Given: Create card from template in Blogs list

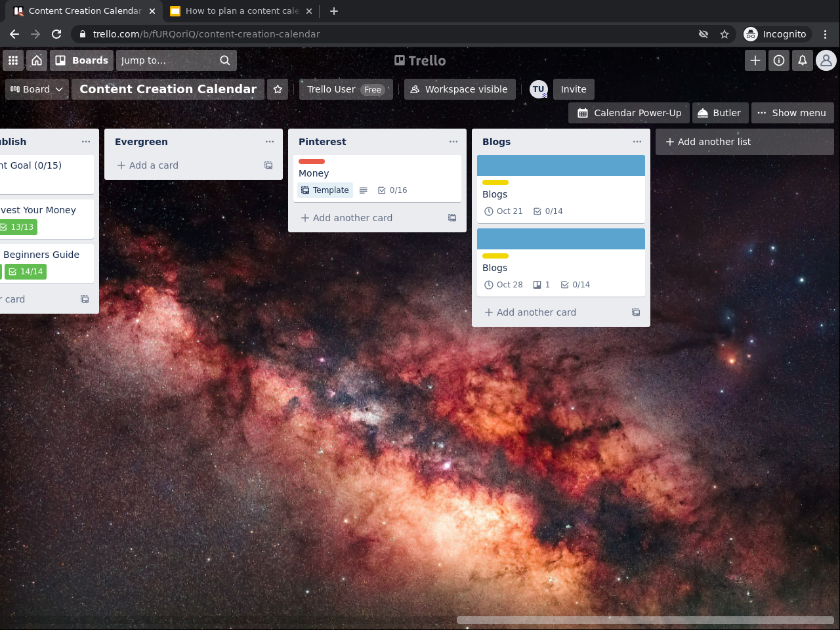Looking at the screenshot, I should [636, 312].
